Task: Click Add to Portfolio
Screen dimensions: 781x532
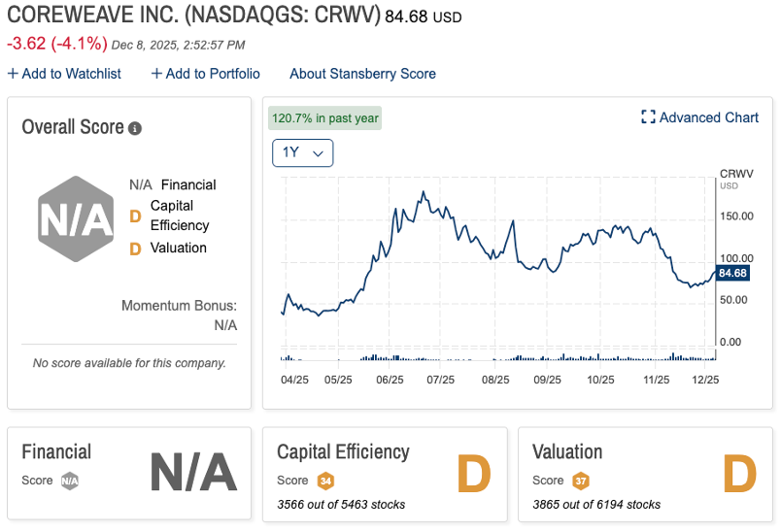Action: [x=213, y=74]
